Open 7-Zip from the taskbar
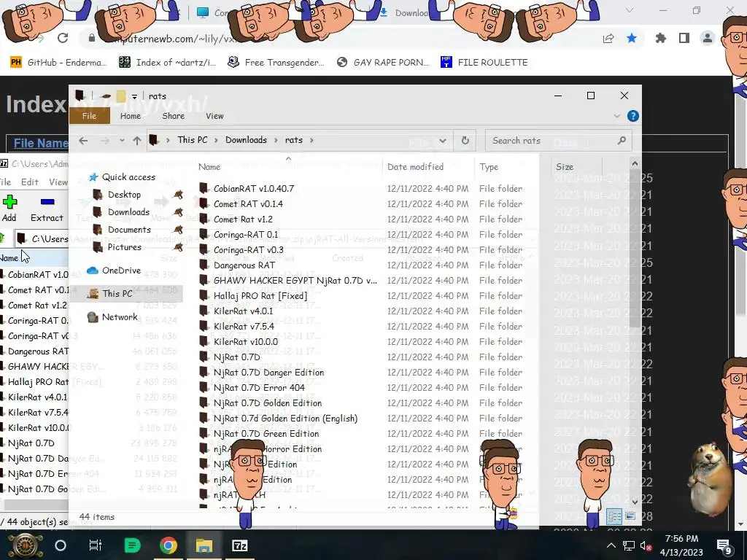Image resolution: width=747 pixels, height=560 pixels. [239, 545]
